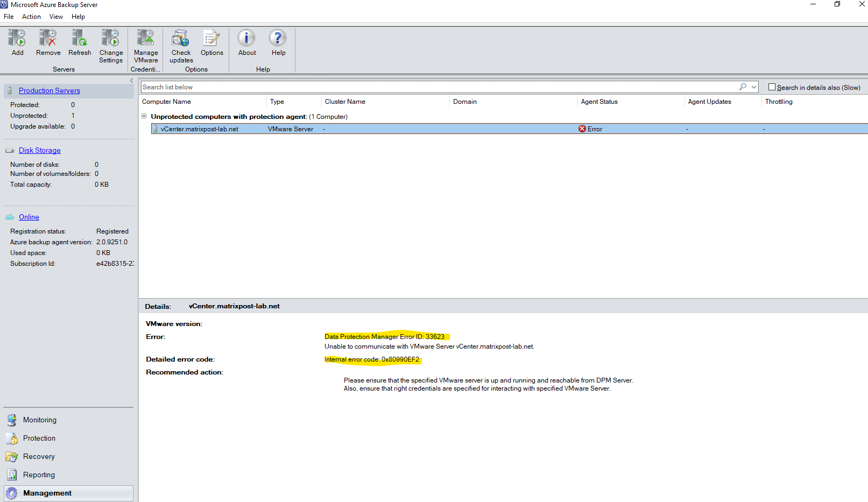868x502 pixels.
Task: Click the search magnifier icon
Action: click(x=743, y=87)
